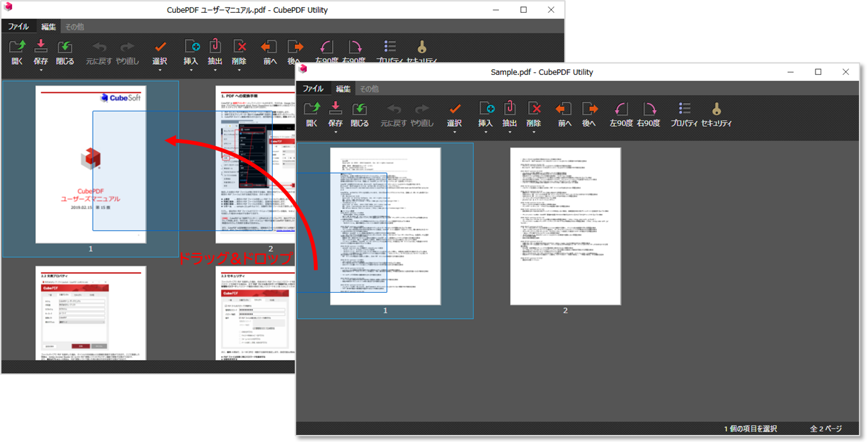Click '1 個の項目を選択' status text
Viewport: 868px width, 442px height.
click(x=750, y=429)
